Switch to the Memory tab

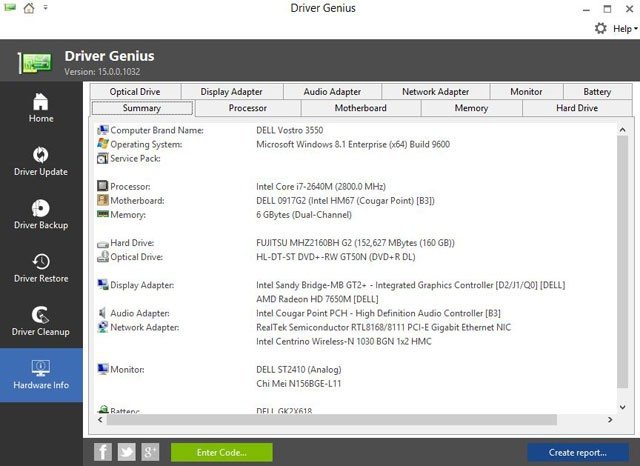pyautogui.click(x=471, y=108)
